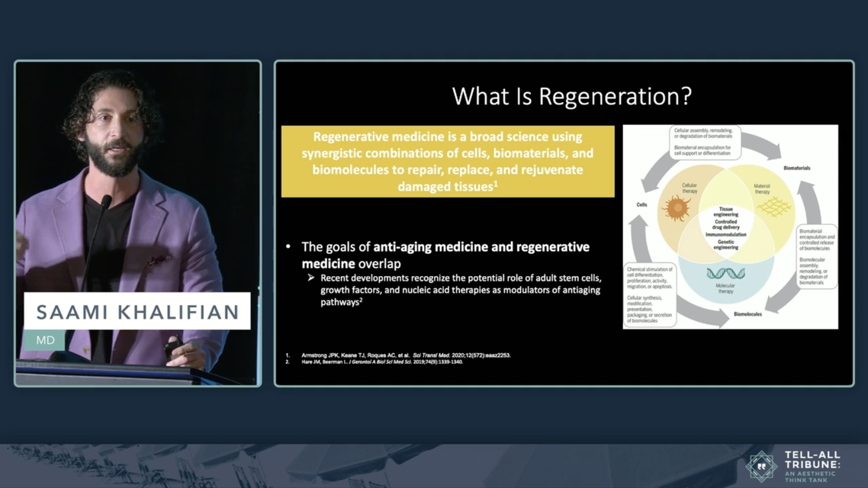Viewport: 868px width, 488px height.
Task: Click 'Tissue engineering' at the diagram center
Action: [725, 212]
